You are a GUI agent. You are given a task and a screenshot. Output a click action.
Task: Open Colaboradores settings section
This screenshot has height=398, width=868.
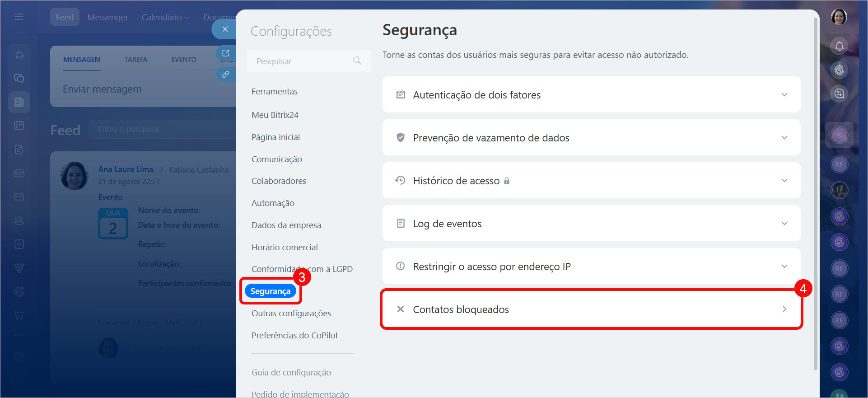(279, 181)
